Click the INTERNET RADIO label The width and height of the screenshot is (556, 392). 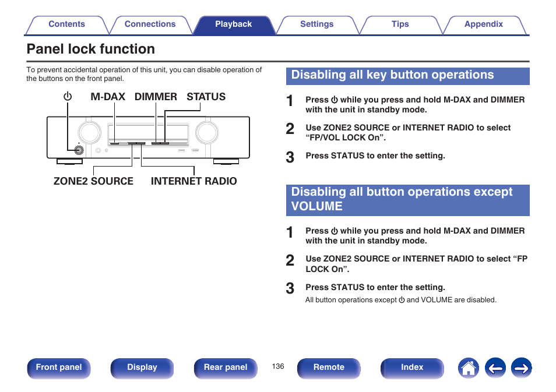tap(193, 181)
